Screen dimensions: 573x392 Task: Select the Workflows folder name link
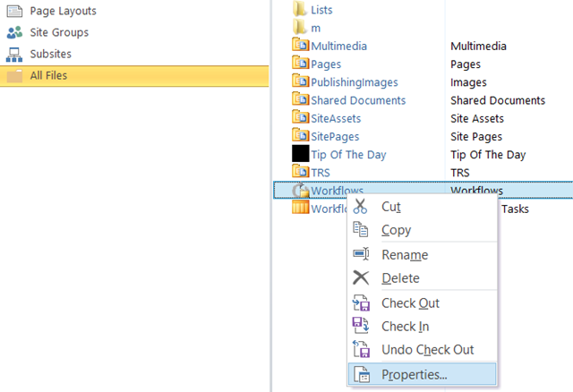click(x=337, y=190)
